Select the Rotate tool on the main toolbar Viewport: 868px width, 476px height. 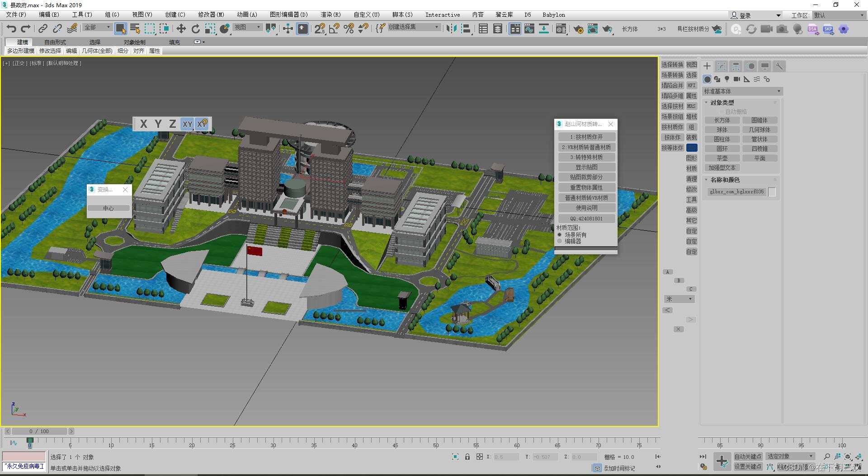(195, 29)
